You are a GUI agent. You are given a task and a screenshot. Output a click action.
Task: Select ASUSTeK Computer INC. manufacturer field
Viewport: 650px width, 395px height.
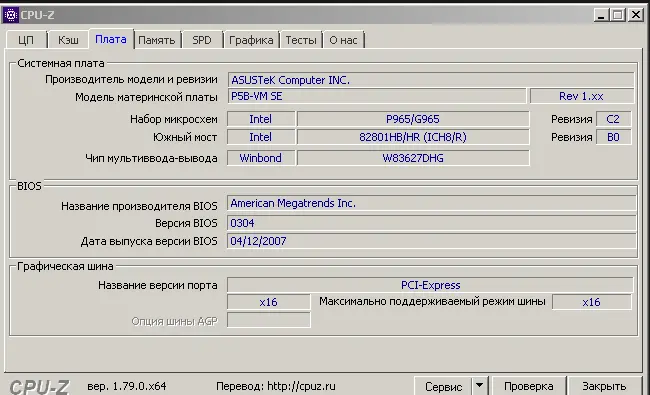[431, 80]
